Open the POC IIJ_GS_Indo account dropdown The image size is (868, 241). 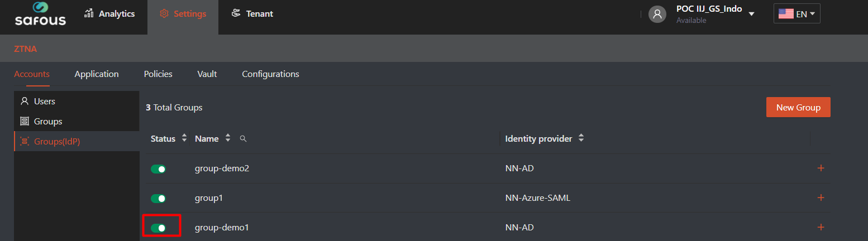751,14
